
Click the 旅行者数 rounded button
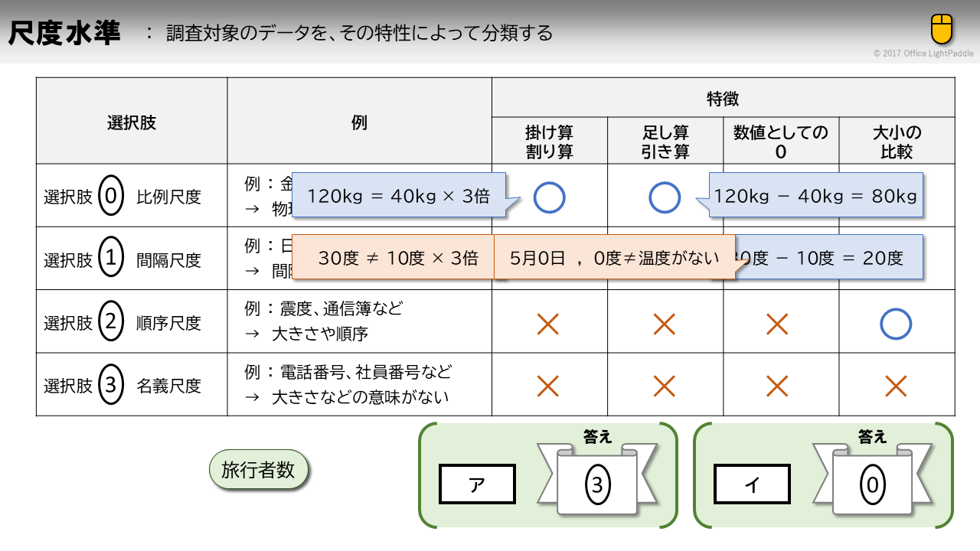point(258,470)
